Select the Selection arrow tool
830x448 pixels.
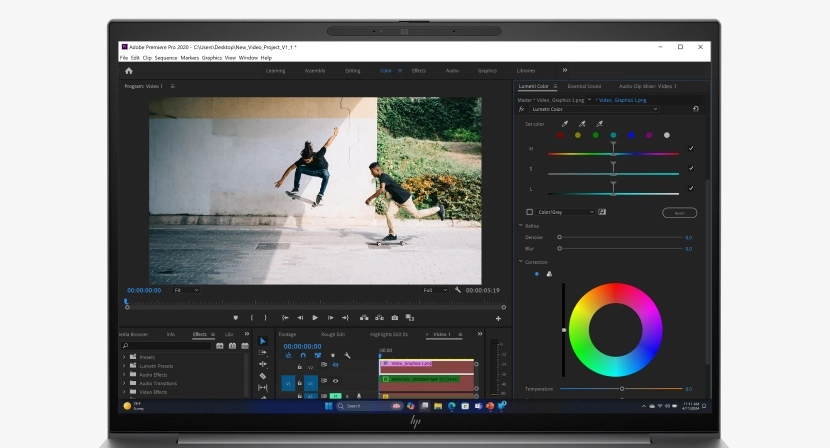point(262,342)
